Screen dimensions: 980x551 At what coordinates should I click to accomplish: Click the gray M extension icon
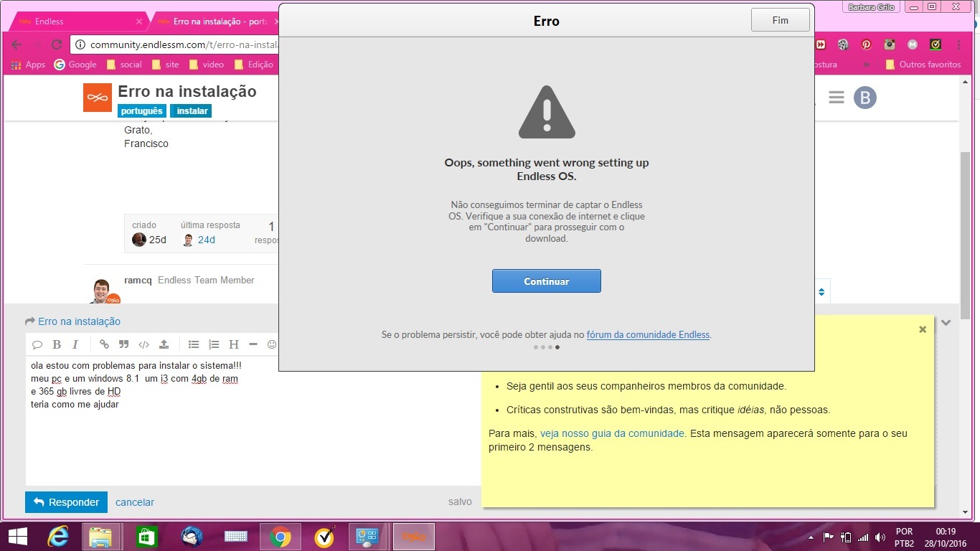coord(913,44)
